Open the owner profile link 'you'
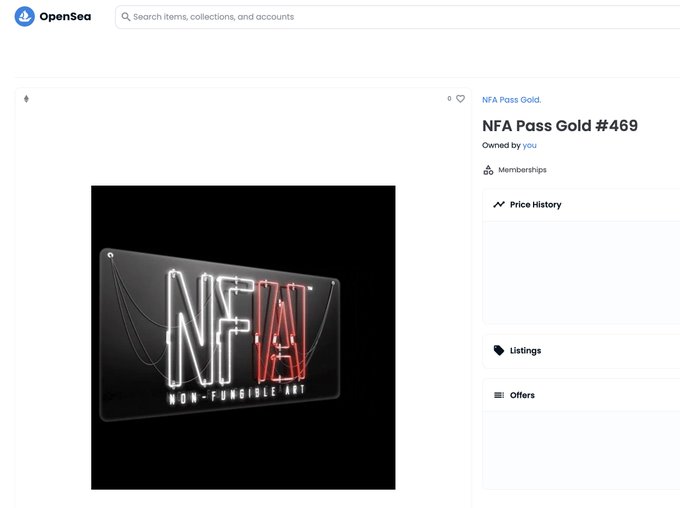 [x=529, y=145]
